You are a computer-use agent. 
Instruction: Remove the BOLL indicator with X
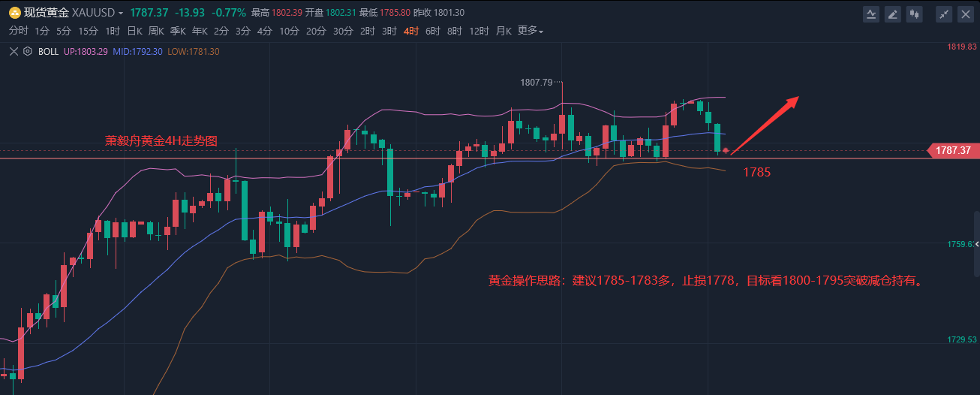click(15, 52)
